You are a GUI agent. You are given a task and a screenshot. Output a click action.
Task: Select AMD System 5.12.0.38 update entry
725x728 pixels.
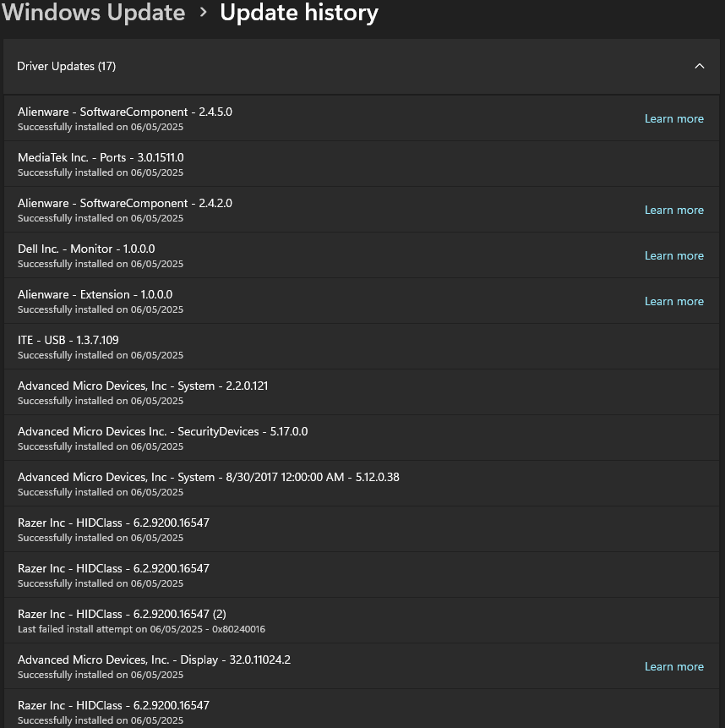click(x=362, y=484)
